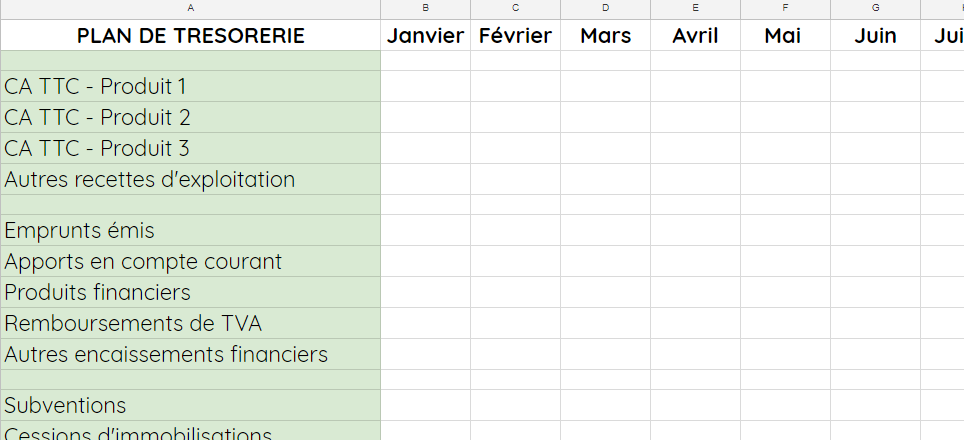Click the CA TTC - Produit 2 label
The image size is (964, 440).
pyautogui.click(x=97, y=117)
